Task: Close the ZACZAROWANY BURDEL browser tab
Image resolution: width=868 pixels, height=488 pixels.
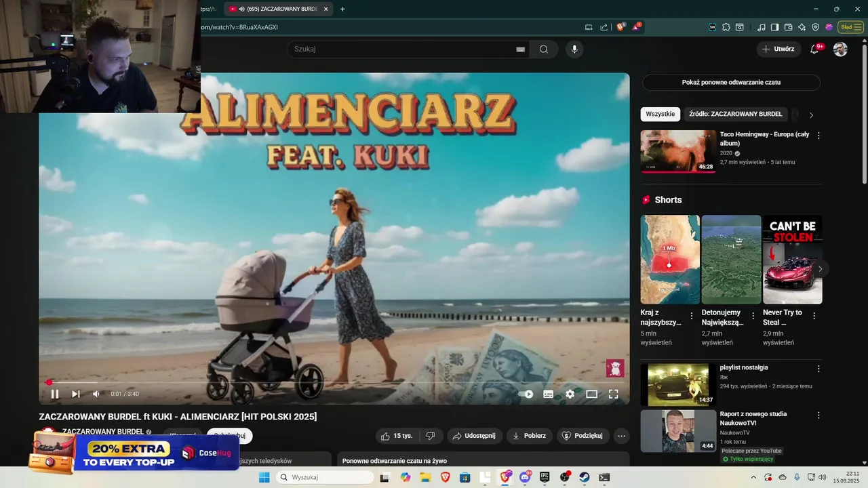Action: pyautogui.click(x=326, y=9)
